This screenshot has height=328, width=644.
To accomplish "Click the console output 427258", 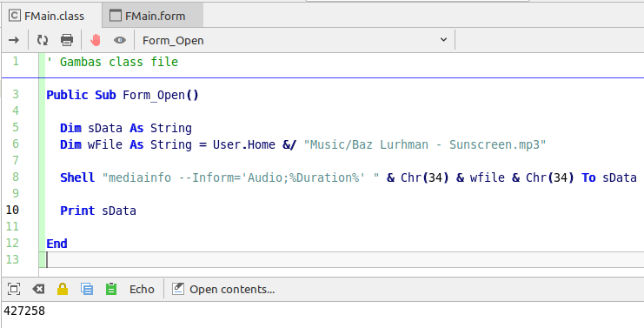I will [24, 311].
